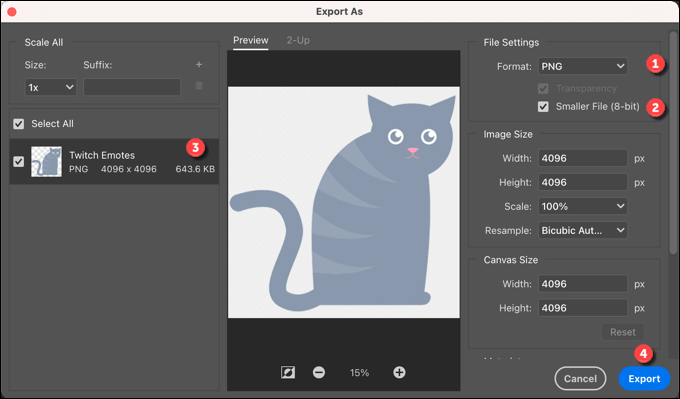Switch to the 2-Up tab
The height and width of the screenshot is (399, 680).
click(x=298, y=40)
